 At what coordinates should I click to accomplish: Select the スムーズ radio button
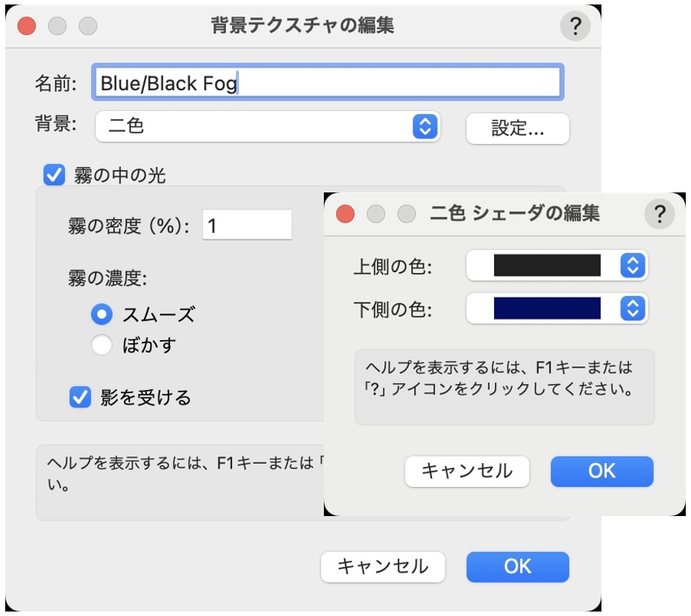click(x=101, y=315)
